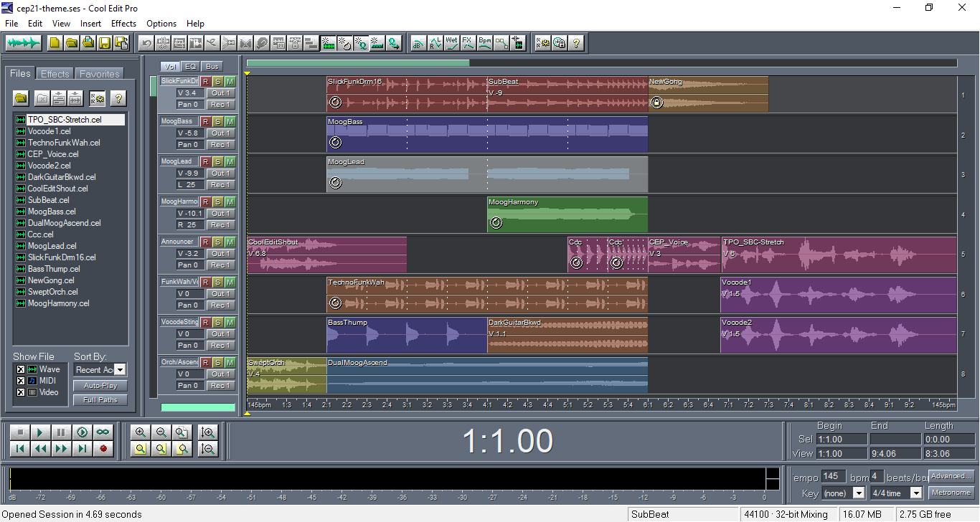Open the Effects menu

(123, 24)
